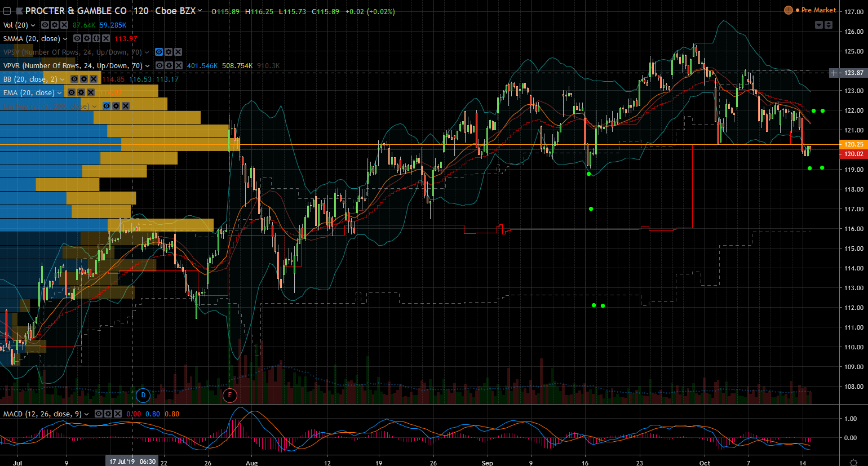
Task: Select the MACD (12, 26, close, 9) name
Action: 42,414
